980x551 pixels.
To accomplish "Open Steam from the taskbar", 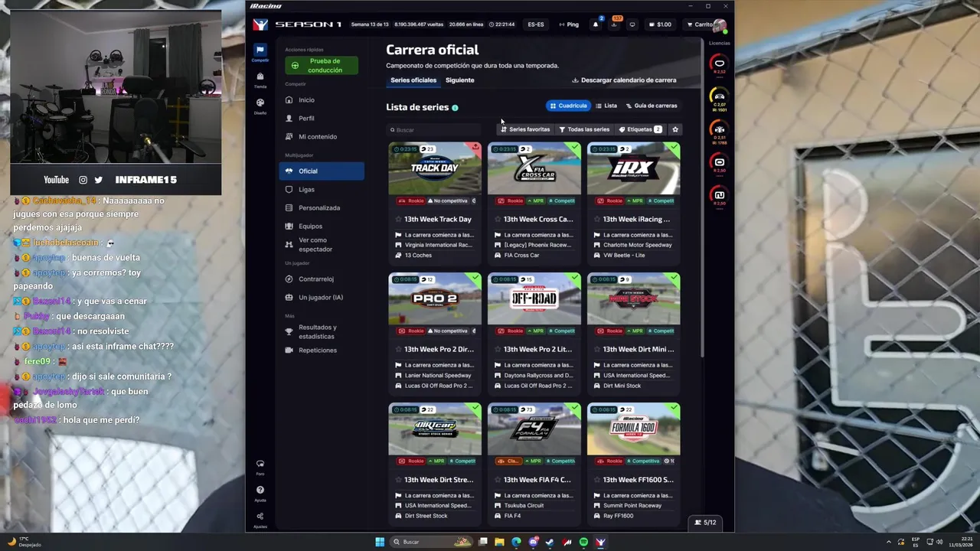I will pos(550,542).
